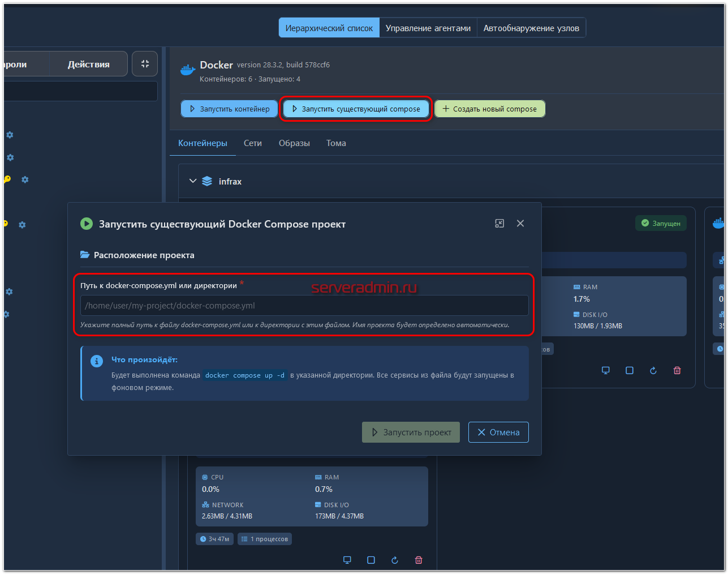The width and height of the screenshot is (728, 574).
Task: Click the stop square icon in the bottom container card
Action: pos(371,560)
